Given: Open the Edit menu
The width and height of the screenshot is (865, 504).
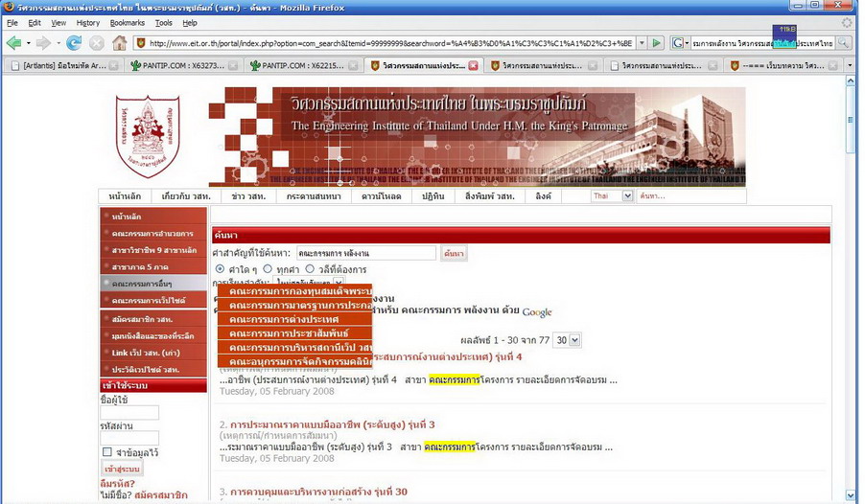Looking at the screenshot, I should click(x=35, y=23).
